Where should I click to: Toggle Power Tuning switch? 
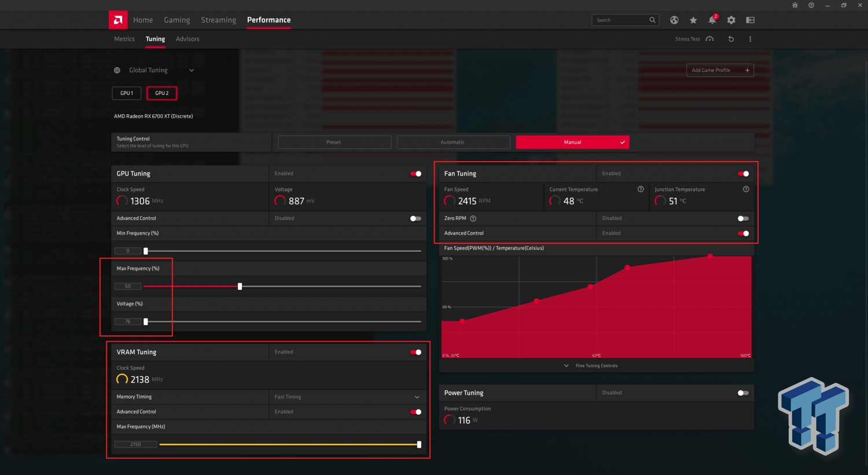pos(744,393)
